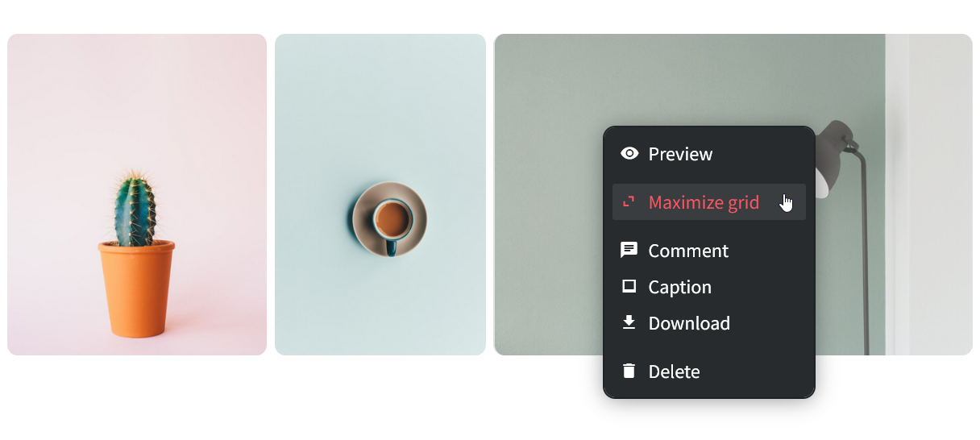Click the Caption rectangle icon
980x440 pixels.
point(629,286)
